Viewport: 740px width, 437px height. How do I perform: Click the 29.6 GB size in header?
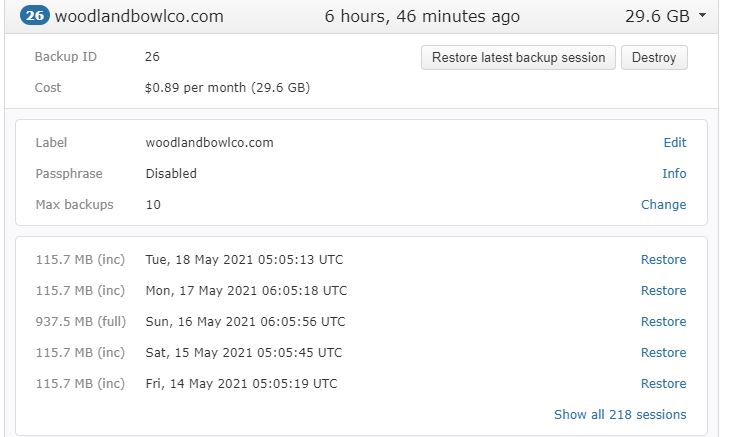coord(659,16)
